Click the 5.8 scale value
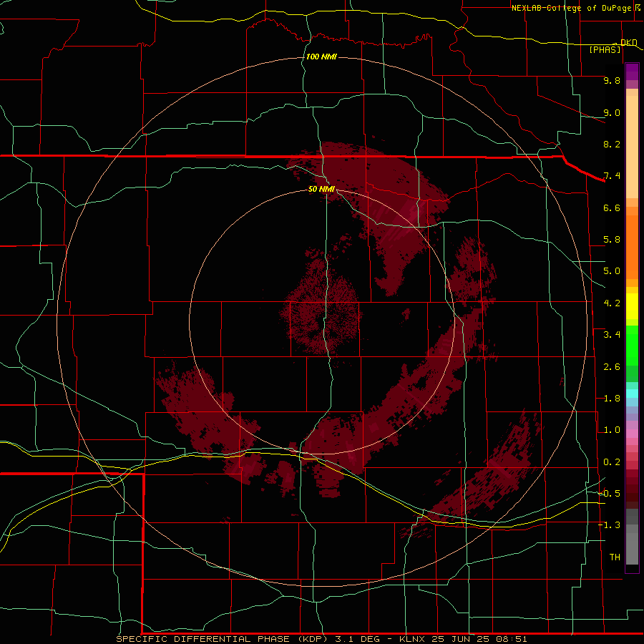This screenshot has height=644, width=644. tap(612, 240)
